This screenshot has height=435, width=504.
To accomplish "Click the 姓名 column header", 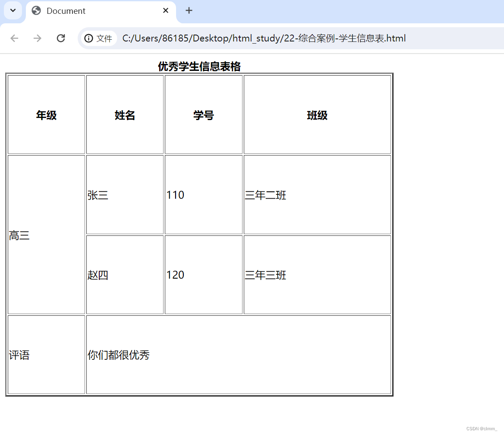I will [x=125, y=114].
